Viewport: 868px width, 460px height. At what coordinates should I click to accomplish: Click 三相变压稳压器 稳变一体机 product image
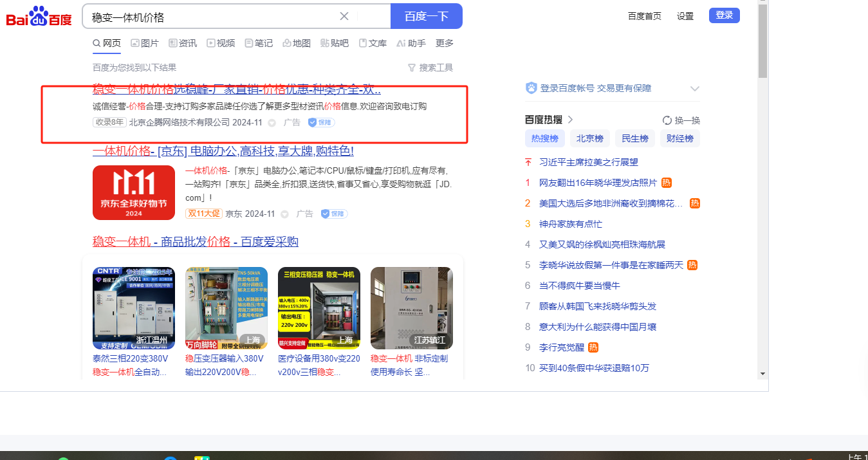point(319,308)
